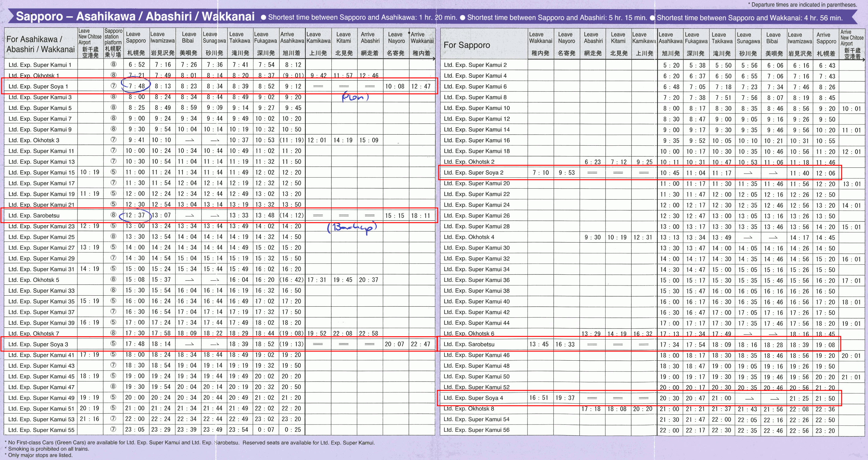Click the Sunagawa skip arrow in Super Soya 2 row
The width and height of the screenshot is (868, 460).
(748, 173)
